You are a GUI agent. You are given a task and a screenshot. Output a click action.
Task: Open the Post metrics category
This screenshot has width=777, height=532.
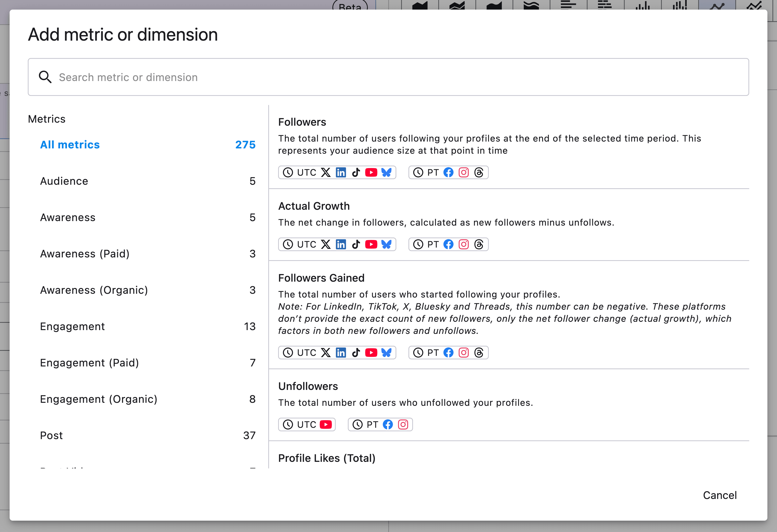point(148,436)
